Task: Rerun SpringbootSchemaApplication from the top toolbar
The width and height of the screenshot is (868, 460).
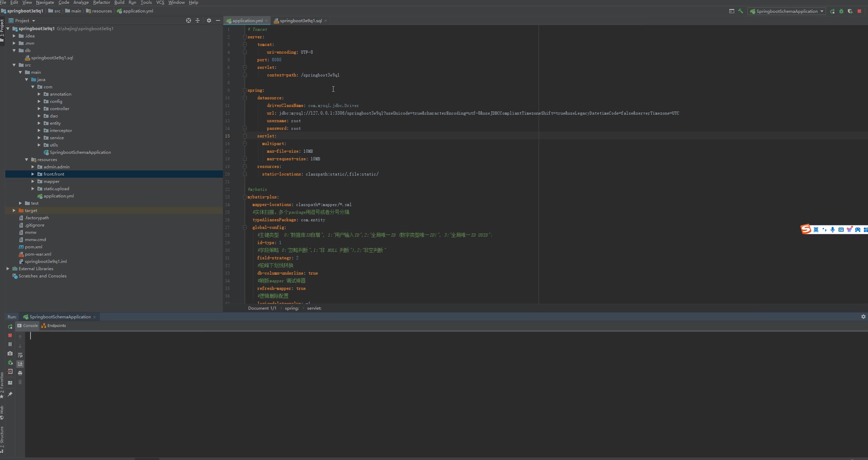Action: point(832,11)
